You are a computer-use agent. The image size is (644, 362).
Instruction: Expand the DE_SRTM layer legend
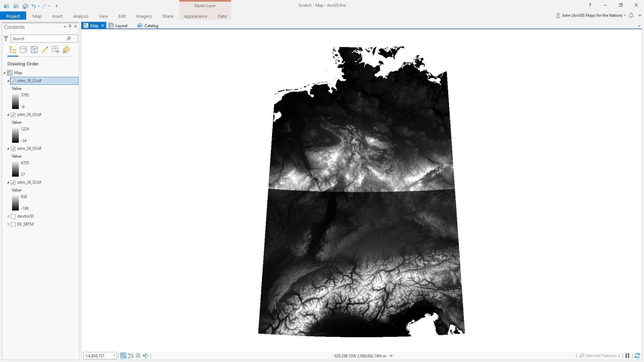(x=8, y=224)
